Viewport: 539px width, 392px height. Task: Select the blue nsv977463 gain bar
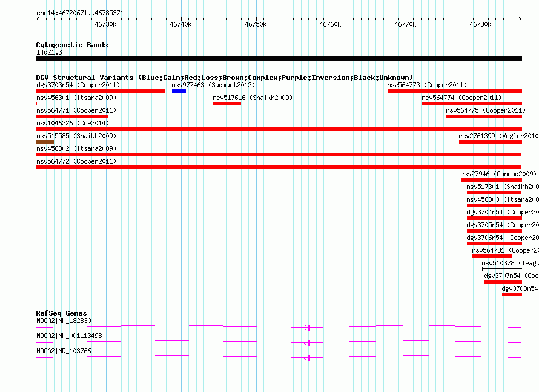179,91
